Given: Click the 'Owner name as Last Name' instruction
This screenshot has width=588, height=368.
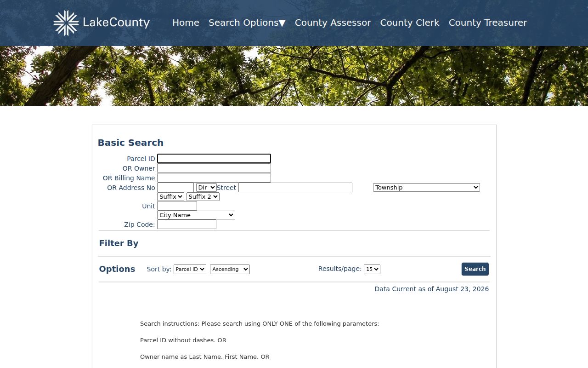Looking at the screenshot, I should coord(205,357).
